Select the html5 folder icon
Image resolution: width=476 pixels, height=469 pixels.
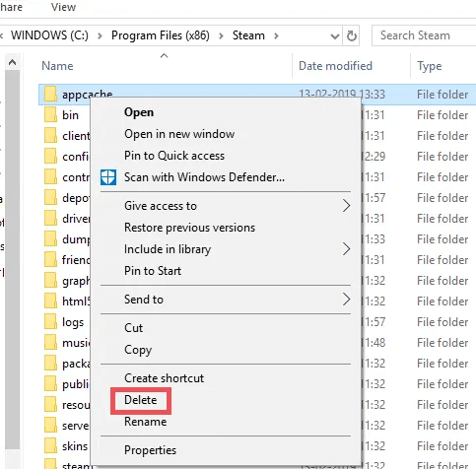(50, 301)
